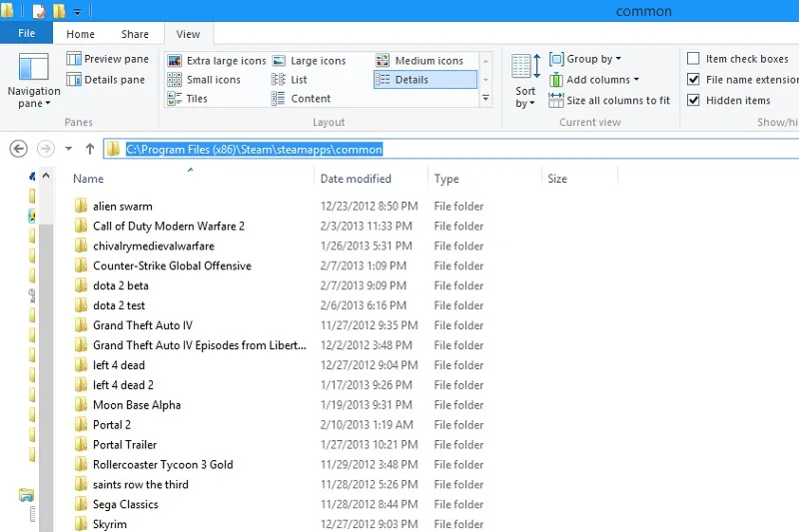Open the Add columns dropdown
This screenshot has width=799, height=532.
(593, 80)
